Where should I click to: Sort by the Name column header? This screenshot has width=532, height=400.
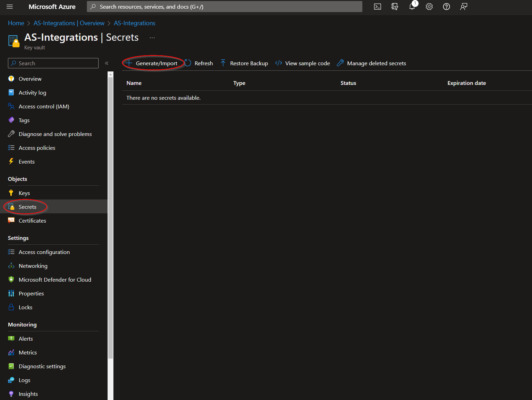click(x=134, y=83)
